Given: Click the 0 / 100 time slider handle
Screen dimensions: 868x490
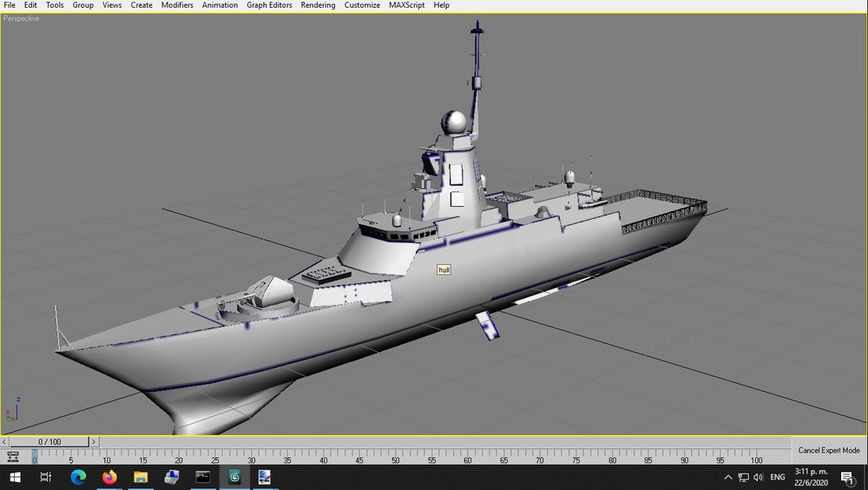Looking at the screenshot, I should [49, 441].
